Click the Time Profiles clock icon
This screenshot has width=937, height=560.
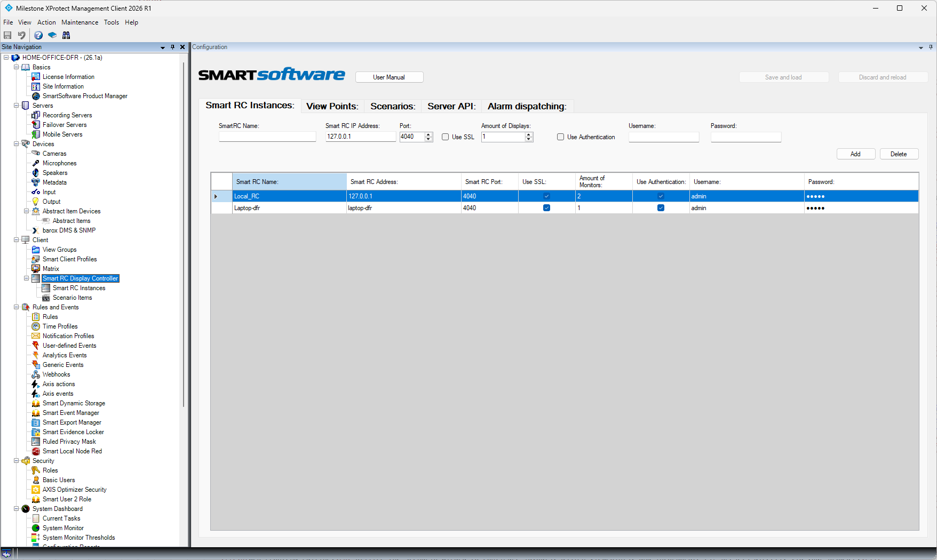click(x=36, y=326)
